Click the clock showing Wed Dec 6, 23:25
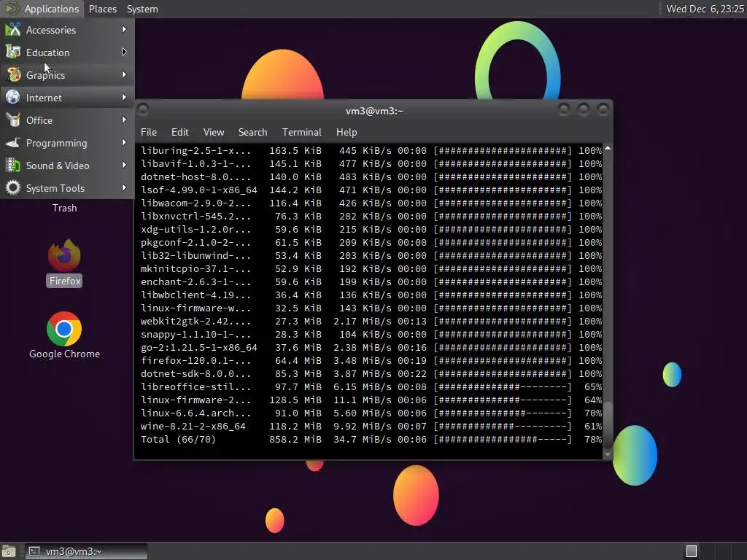 705,9
